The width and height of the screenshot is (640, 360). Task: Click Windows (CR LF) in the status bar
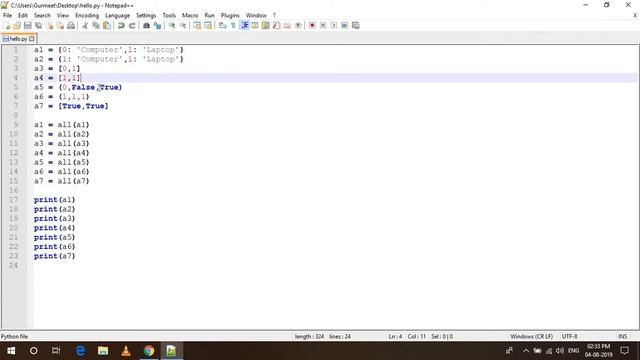[x=531, y=336]
